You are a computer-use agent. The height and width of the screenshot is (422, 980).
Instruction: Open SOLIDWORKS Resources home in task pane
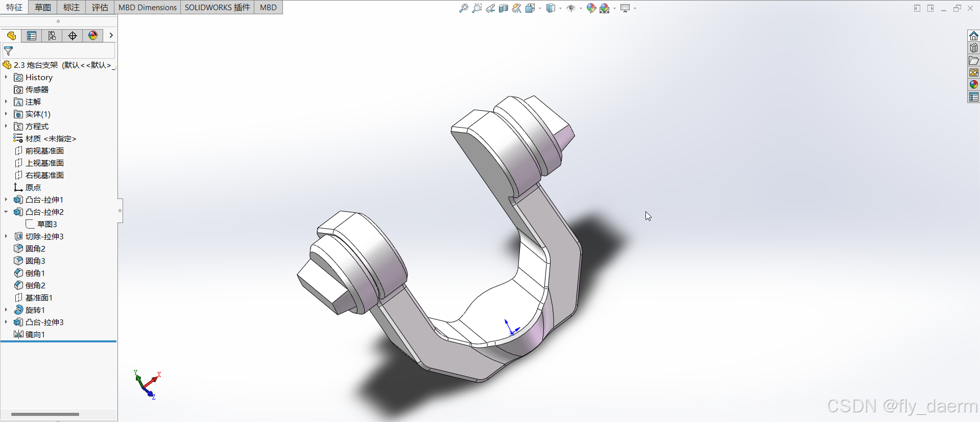pos(974,36)
